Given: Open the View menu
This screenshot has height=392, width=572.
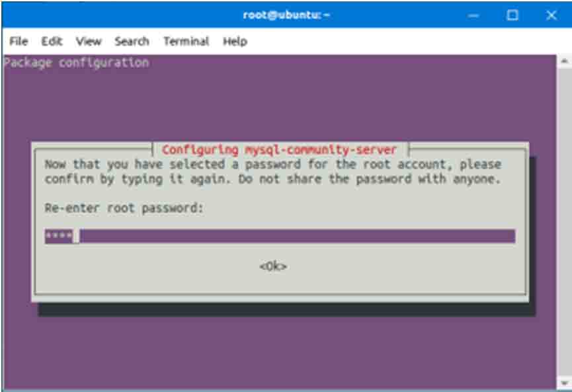Looking at the screenshot, I should (89, 41).
